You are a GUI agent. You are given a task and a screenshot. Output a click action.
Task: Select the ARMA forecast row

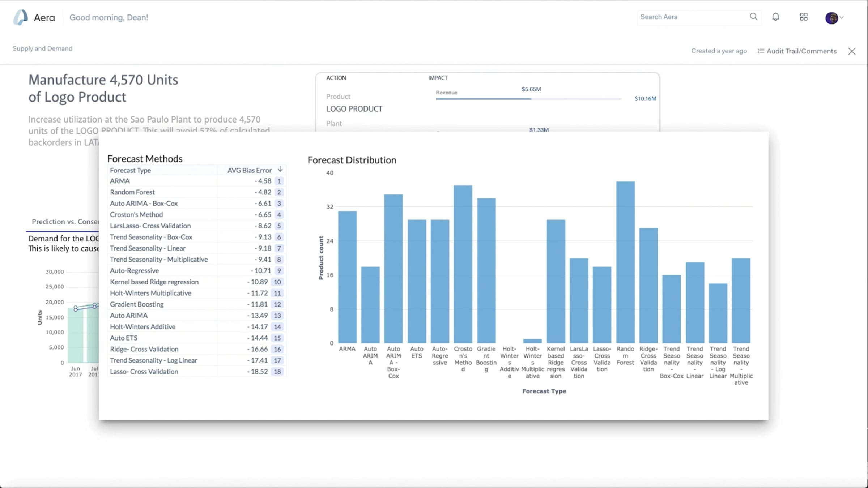(120, 181)
